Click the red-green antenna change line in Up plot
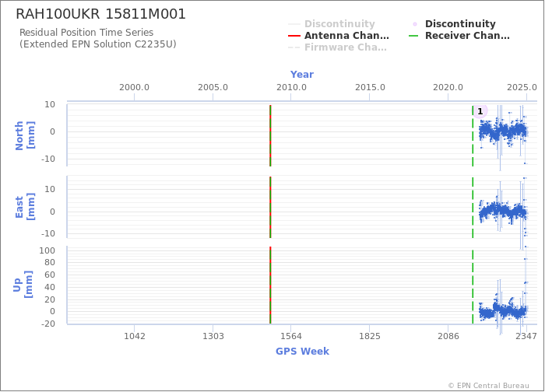This screenshot has height=392, width=545. (x=270, y=285)
